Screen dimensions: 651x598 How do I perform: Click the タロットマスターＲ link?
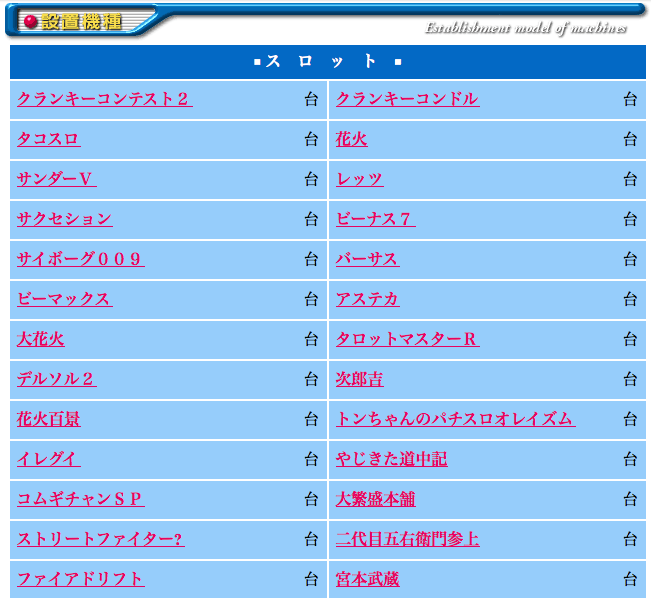click(408, 339)
